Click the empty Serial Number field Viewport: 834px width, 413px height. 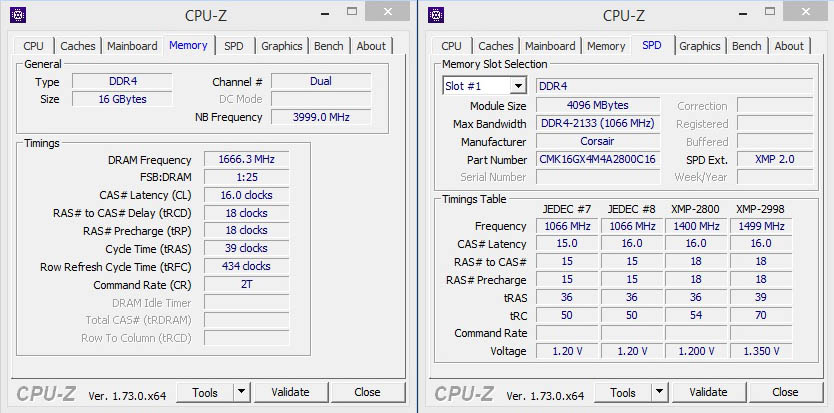point(598,177)
